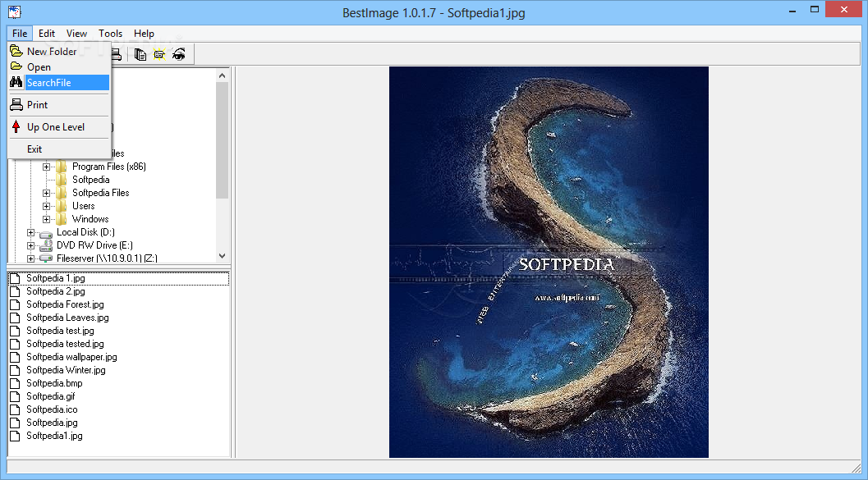The height and width of the screenshot is (480, 868).
Task: Select SearchFile in the File menu
Action: [x=59, y=82]
